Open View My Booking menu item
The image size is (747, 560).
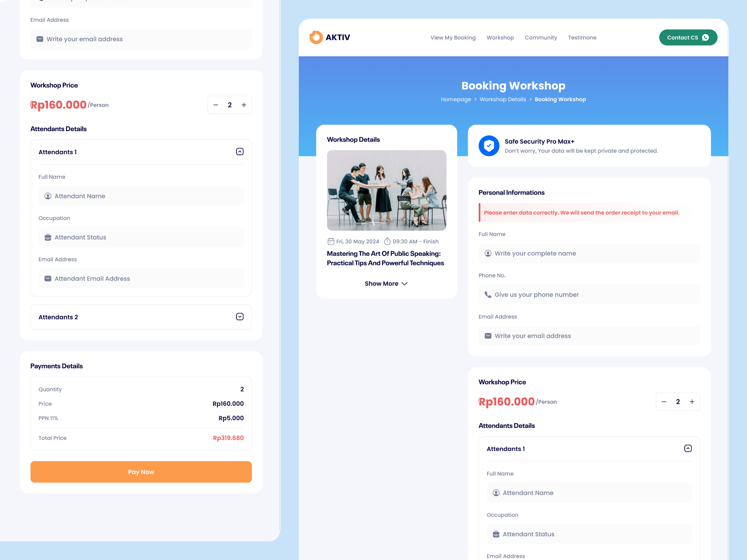click(x=453, y=37)
